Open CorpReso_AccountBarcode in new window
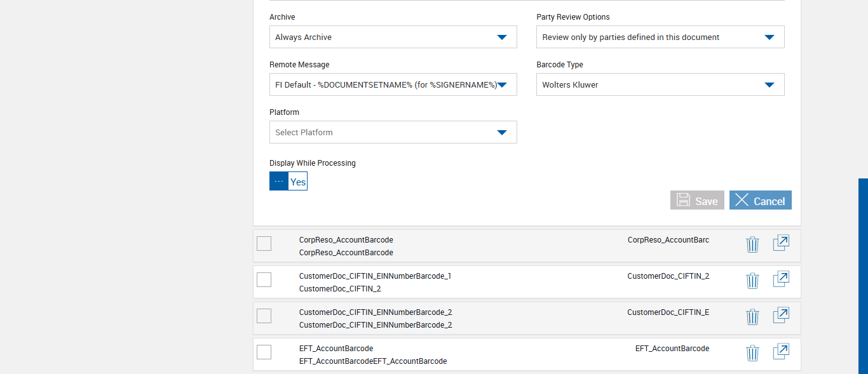 (x=781, y=243)
